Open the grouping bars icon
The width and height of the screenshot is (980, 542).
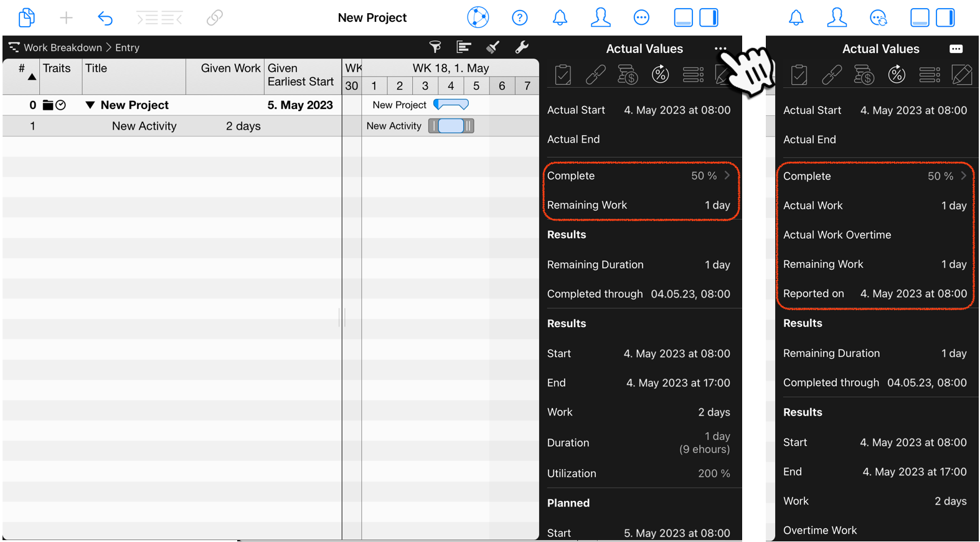[x=464, y=47]
